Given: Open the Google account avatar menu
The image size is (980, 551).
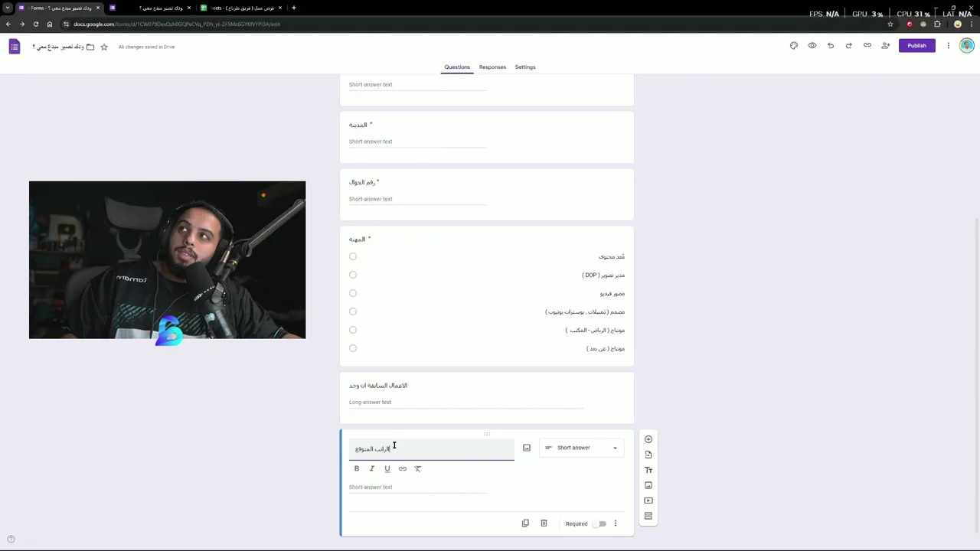Looking at the screenshot, I should click(967, 46).
